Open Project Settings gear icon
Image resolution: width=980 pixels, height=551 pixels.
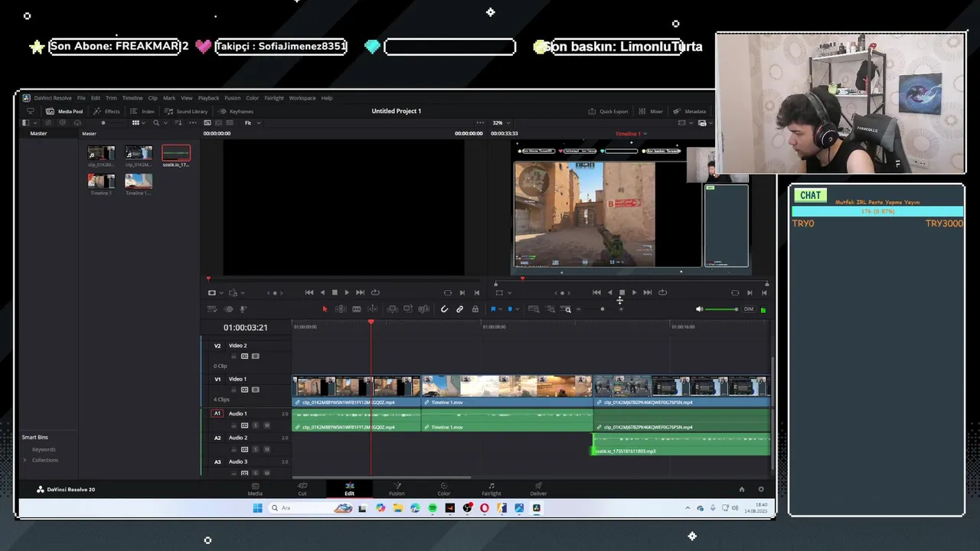[760, 489]
